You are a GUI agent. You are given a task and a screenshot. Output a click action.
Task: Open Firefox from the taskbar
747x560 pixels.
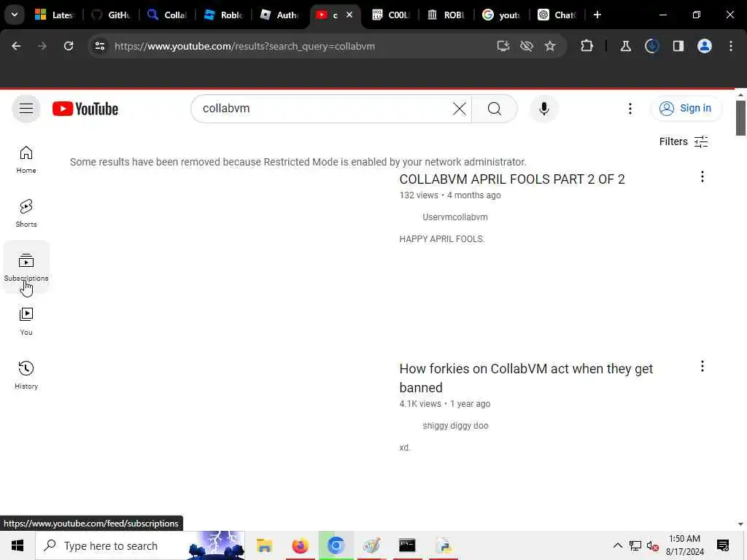300,545
